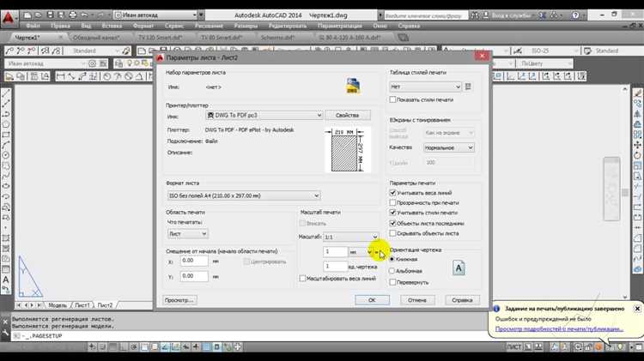Open workspace dropdown Иван автокад in title bar
644x361 pixels.
tap(155, 15)
